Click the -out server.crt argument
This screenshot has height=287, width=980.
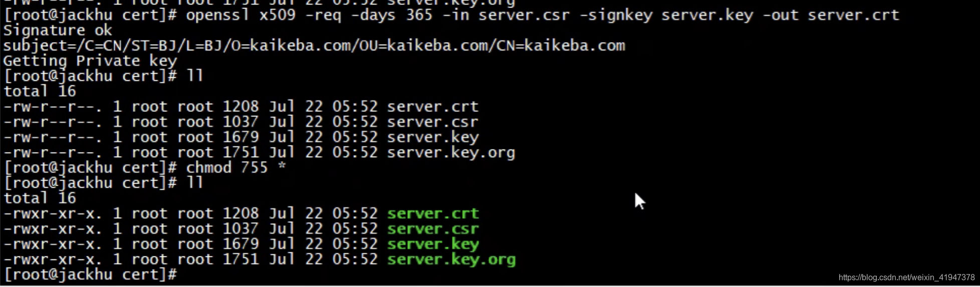tap(831, 15)
